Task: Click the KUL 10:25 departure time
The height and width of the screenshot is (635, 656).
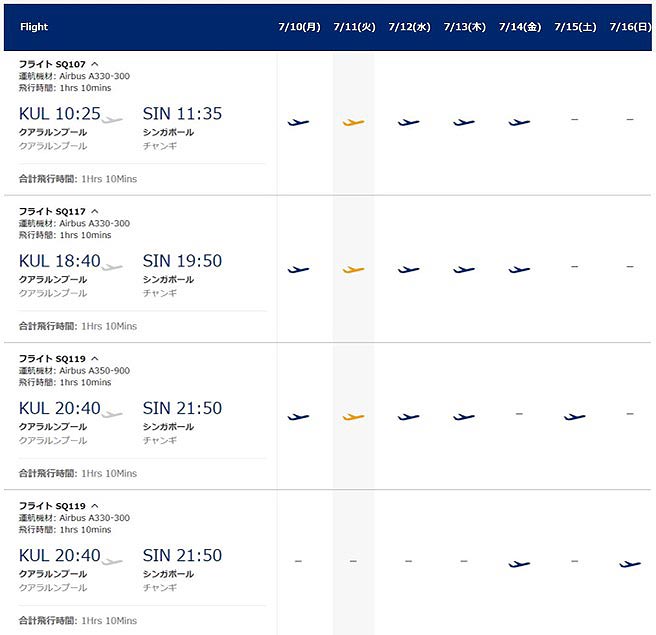Action: tap(60, 114)
